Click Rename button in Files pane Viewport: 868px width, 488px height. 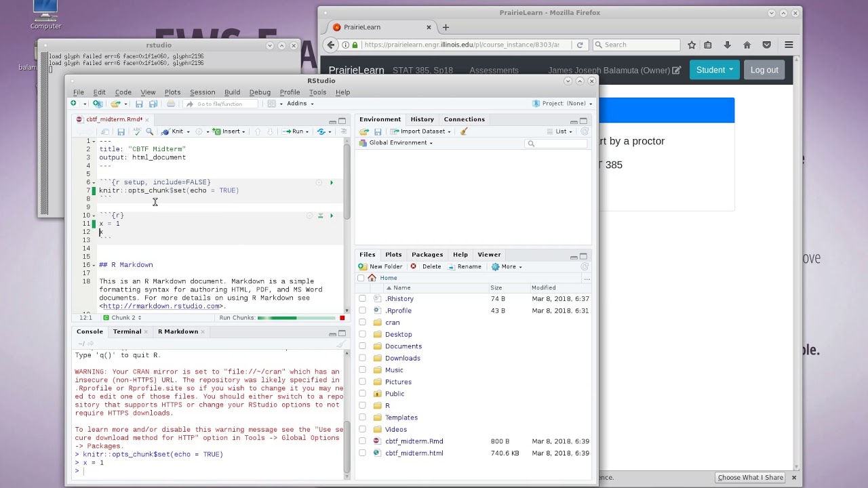(464, 266)
